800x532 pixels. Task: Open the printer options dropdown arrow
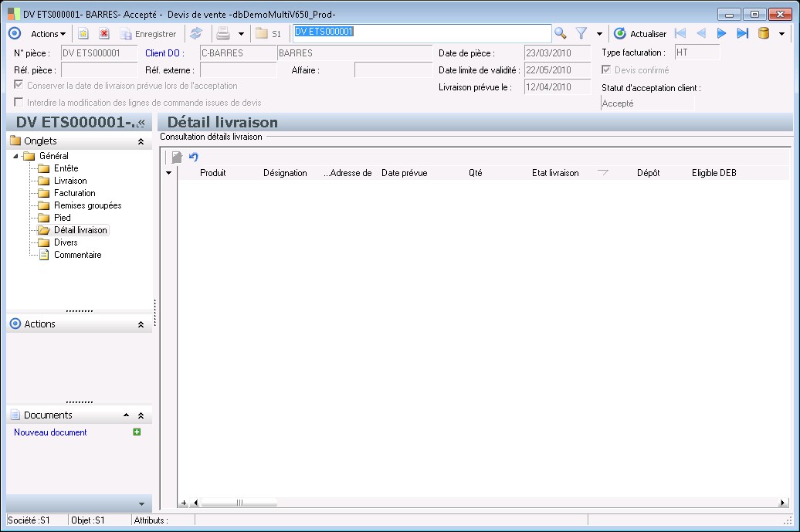coord(241,34)
